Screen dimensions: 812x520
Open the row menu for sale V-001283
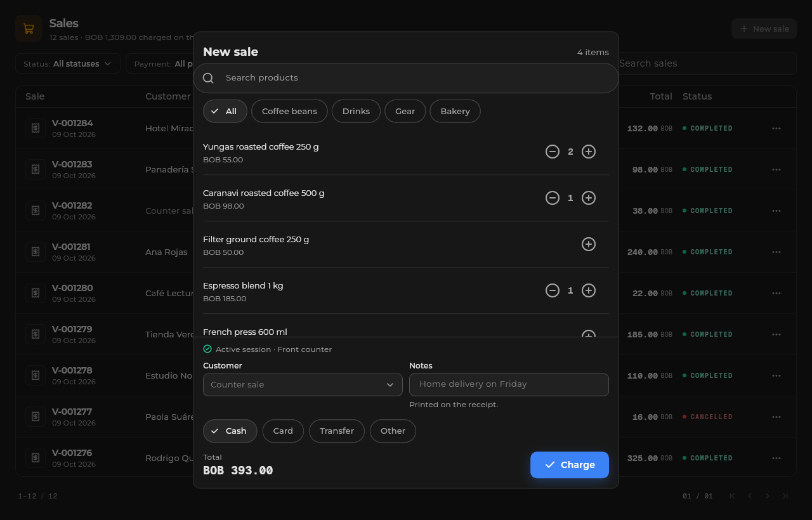pos(776,169)
